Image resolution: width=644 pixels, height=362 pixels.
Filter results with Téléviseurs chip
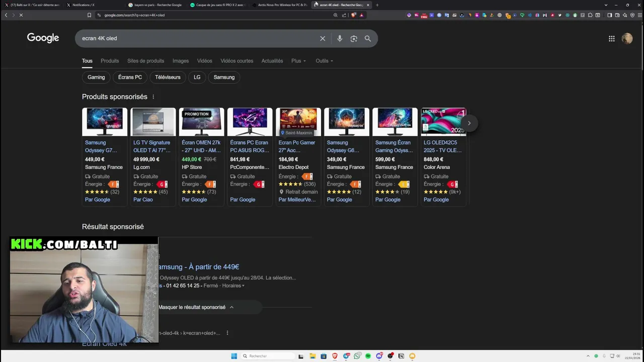pyautogui.click(x=168, y=77)
